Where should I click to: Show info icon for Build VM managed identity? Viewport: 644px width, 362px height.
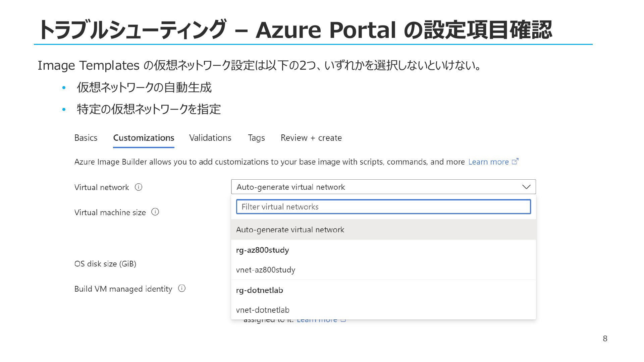point(182,288)
